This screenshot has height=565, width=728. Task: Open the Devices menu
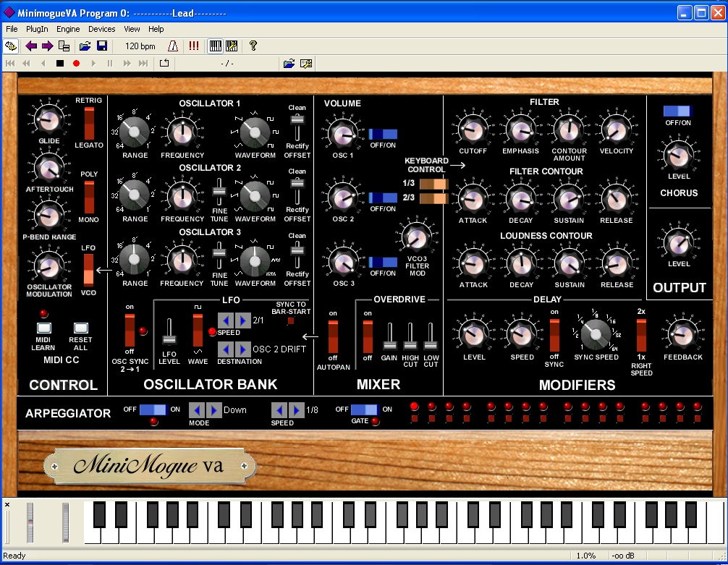pos(102,29)
